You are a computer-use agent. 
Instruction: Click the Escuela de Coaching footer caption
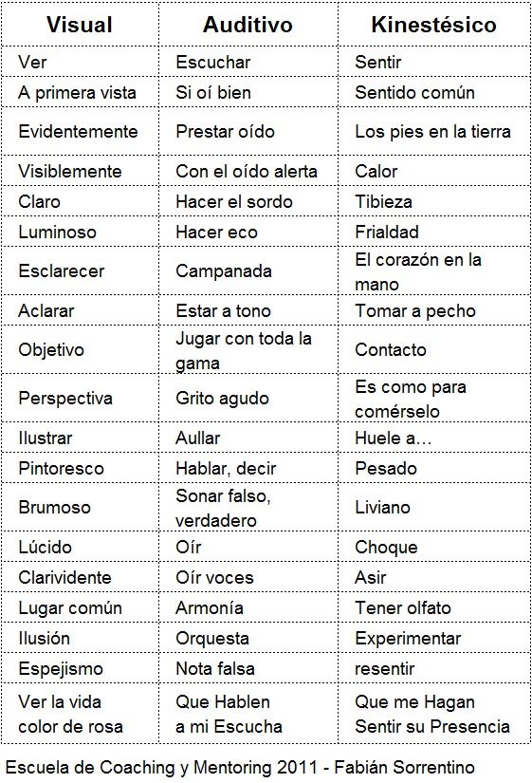click(x=240, y=767)
